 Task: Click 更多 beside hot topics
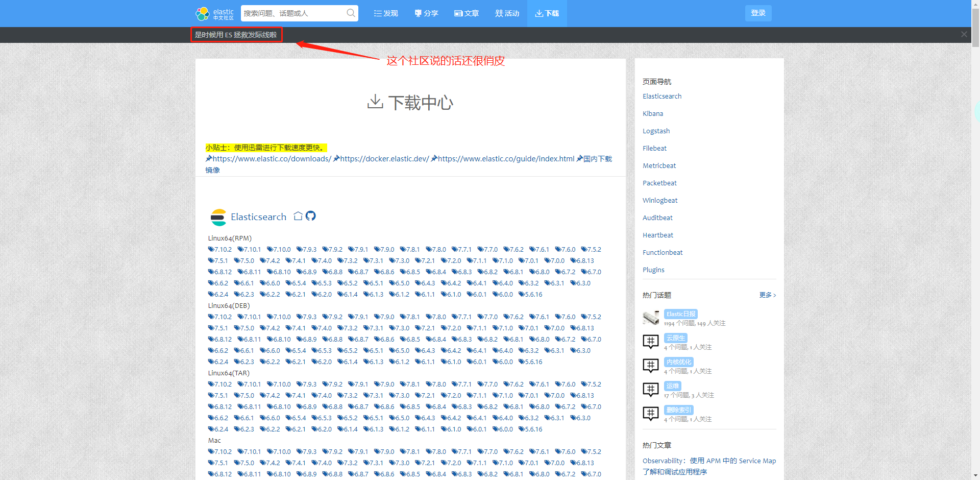click(x=767, y=295)
